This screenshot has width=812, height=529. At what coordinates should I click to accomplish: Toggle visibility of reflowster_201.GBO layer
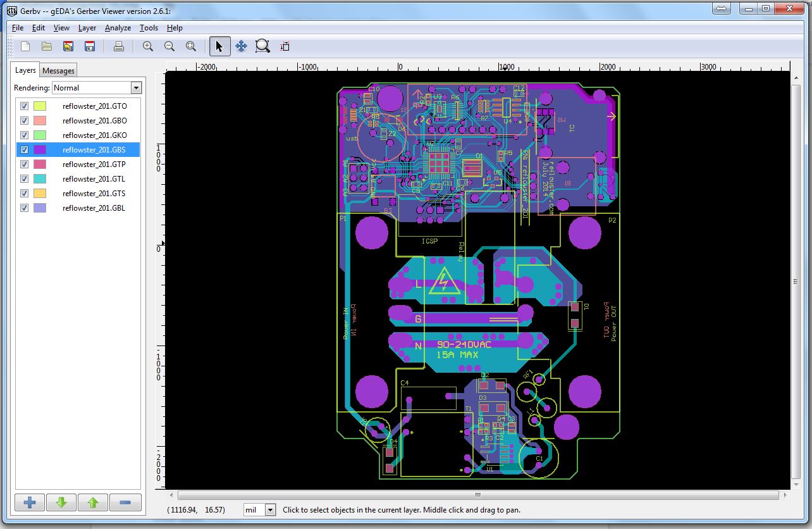[x=25, y=121]
